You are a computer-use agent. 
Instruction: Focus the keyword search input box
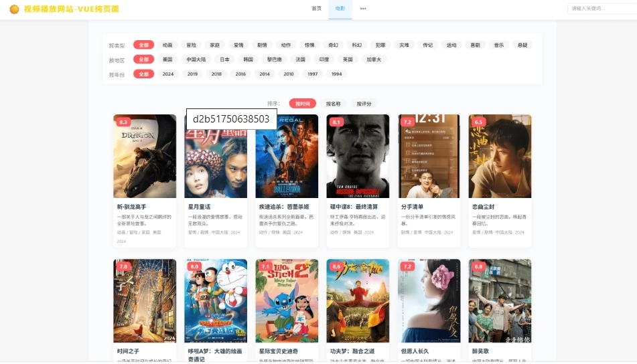[600, 9]
